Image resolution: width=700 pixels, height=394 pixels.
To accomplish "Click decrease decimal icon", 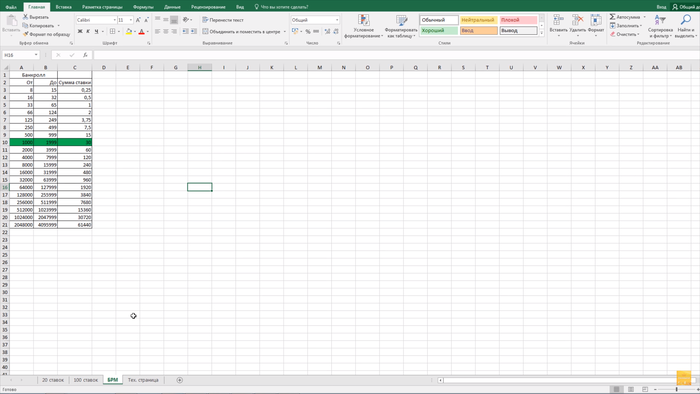I will [335, 32].
